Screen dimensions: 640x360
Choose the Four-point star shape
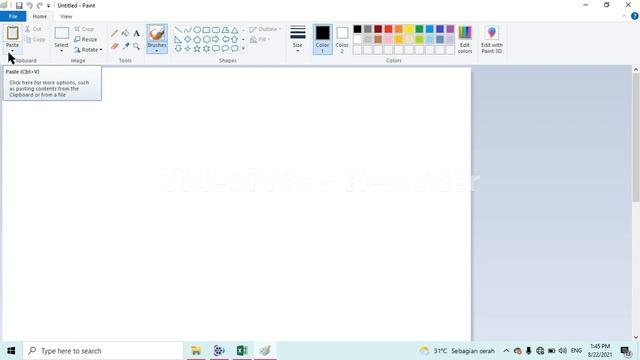(188, 49)
